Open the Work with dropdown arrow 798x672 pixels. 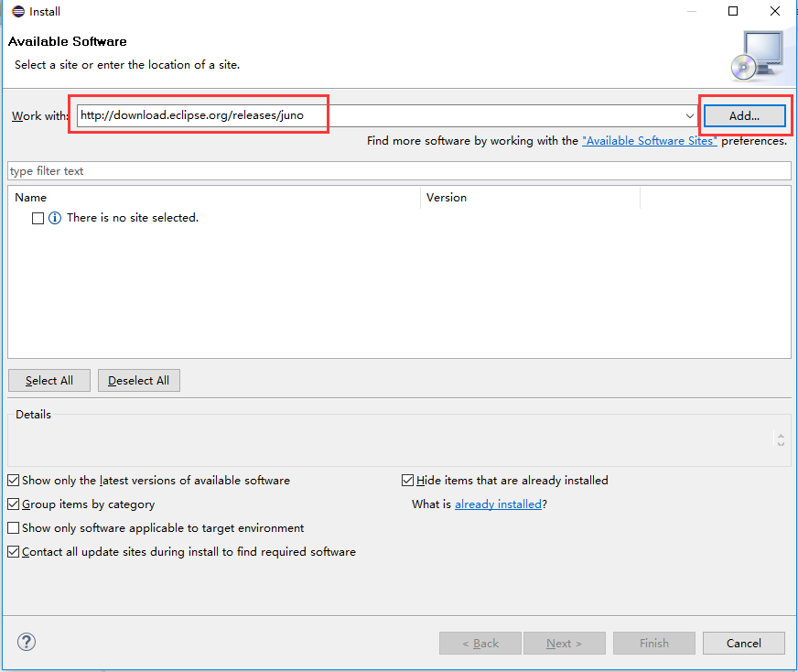point(690,115)
